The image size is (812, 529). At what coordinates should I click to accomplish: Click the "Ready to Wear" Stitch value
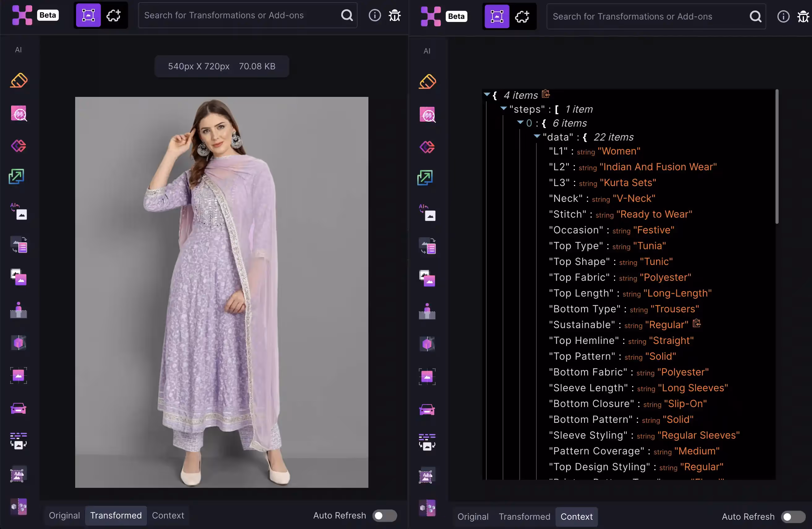tap(654, 214)
